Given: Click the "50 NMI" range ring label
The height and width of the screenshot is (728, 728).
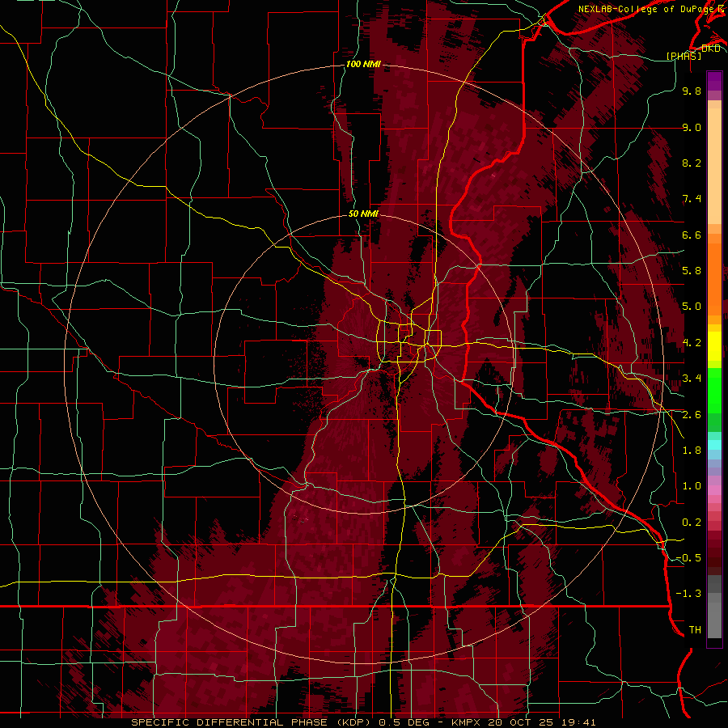Looking at the screenshot, I should pos(363,214).
